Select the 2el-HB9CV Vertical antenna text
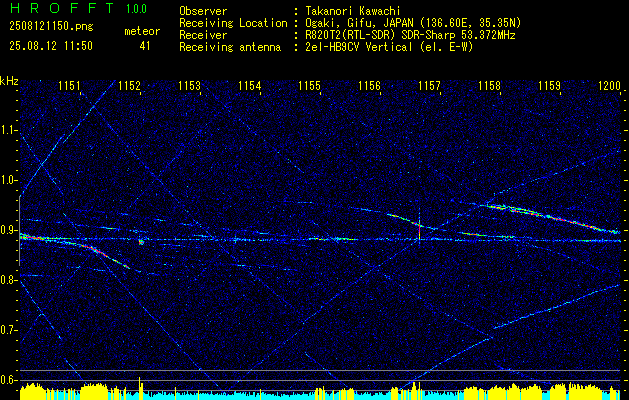 pyautogui.click(x=389, y=47)
